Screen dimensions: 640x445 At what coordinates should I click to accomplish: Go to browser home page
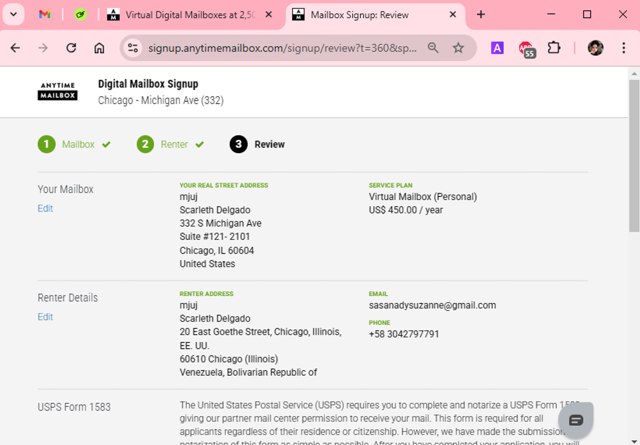pos(99,48)
